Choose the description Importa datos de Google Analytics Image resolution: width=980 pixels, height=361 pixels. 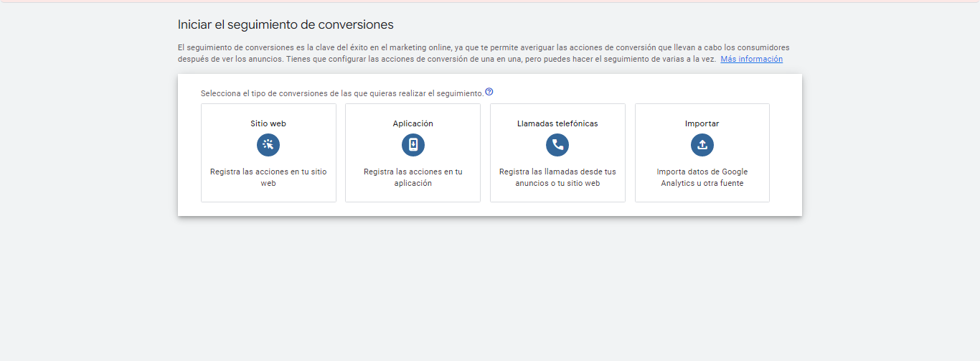702,177
